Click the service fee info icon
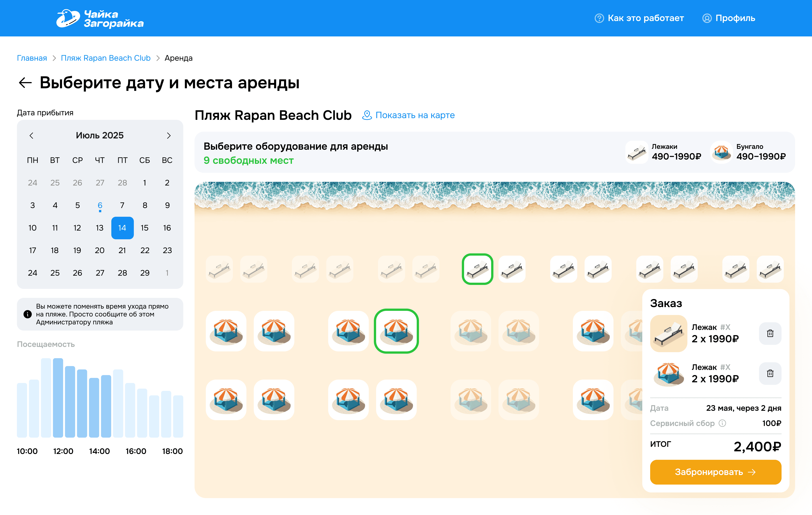 [x=722, y=423]
